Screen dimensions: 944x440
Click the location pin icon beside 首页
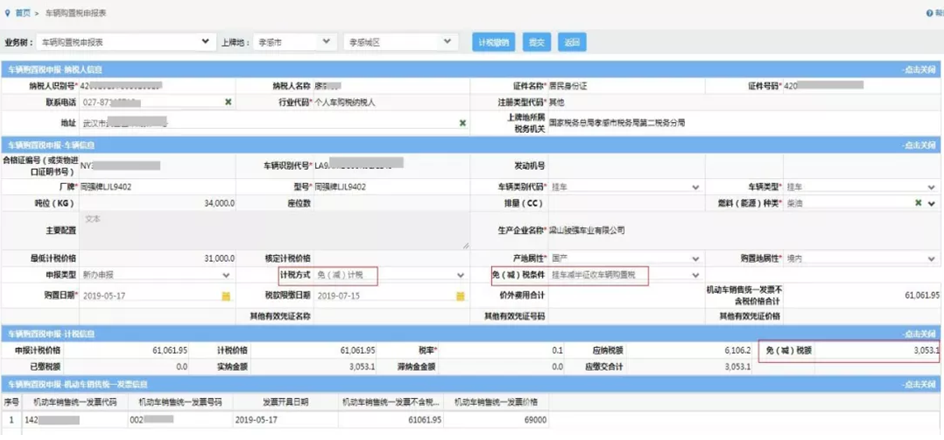tap(7, 13)
